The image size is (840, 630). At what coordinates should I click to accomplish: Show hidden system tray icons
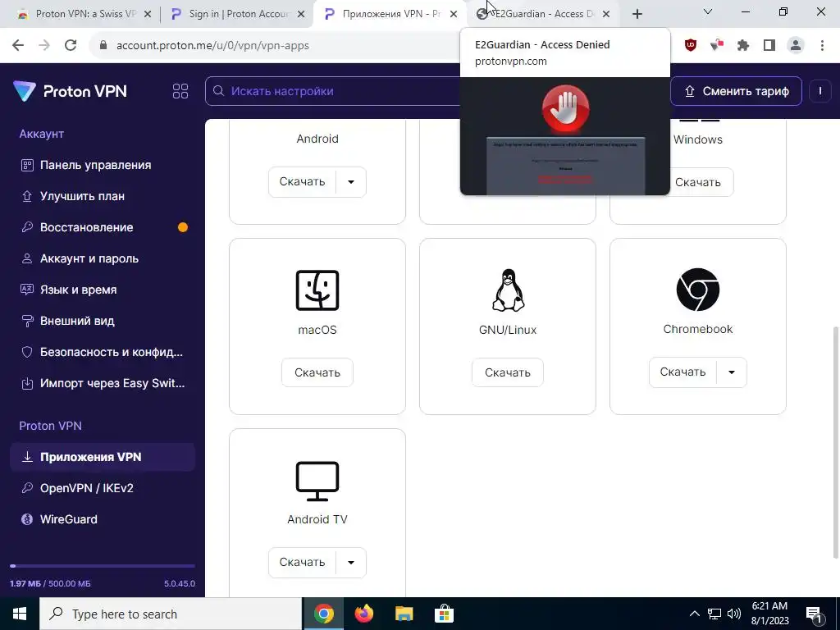[694, 614]
